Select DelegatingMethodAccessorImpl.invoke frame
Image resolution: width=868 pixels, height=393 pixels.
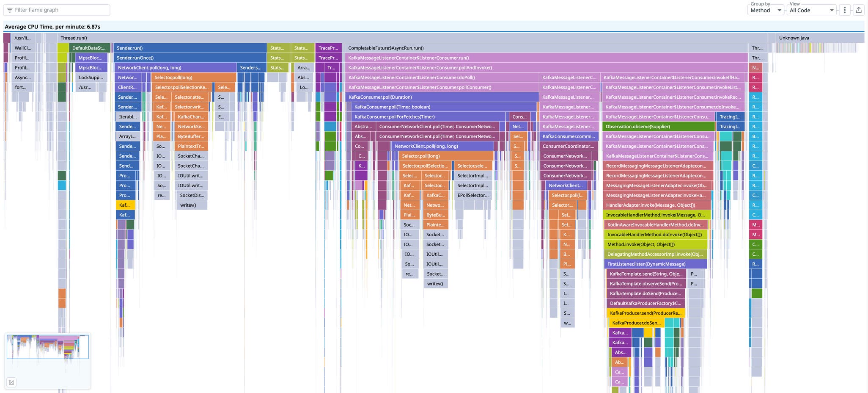[x=656, y=254]
